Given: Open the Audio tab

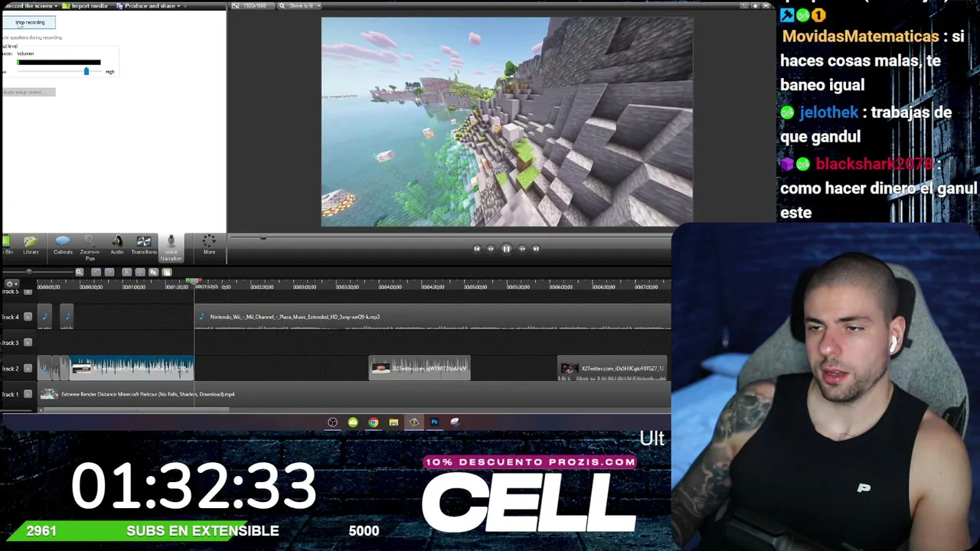Looking at the screenshot, I should pos(117,245).
